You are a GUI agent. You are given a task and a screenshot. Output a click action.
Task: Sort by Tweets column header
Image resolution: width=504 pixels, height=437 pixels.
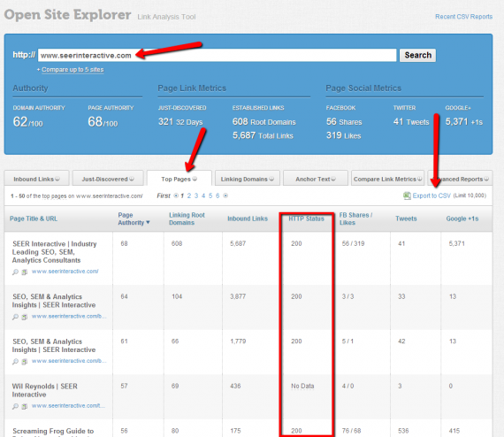pyautogui.click(x=406, y=218)
